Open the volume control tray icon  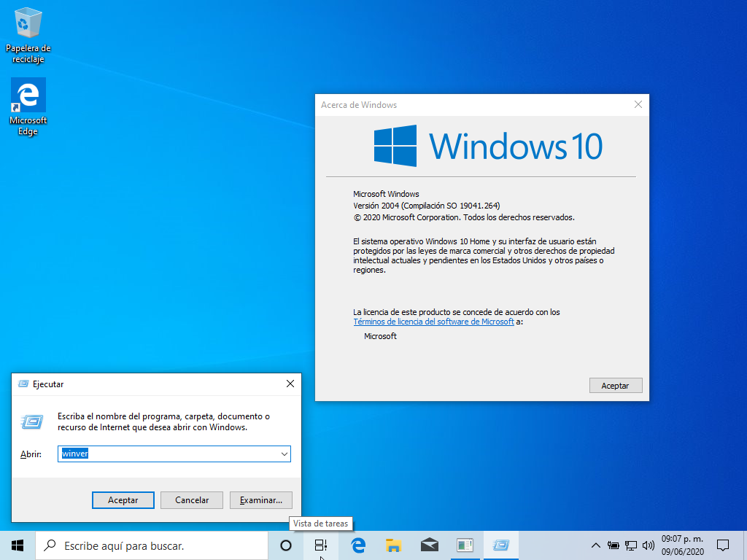[x=648, y=545]
